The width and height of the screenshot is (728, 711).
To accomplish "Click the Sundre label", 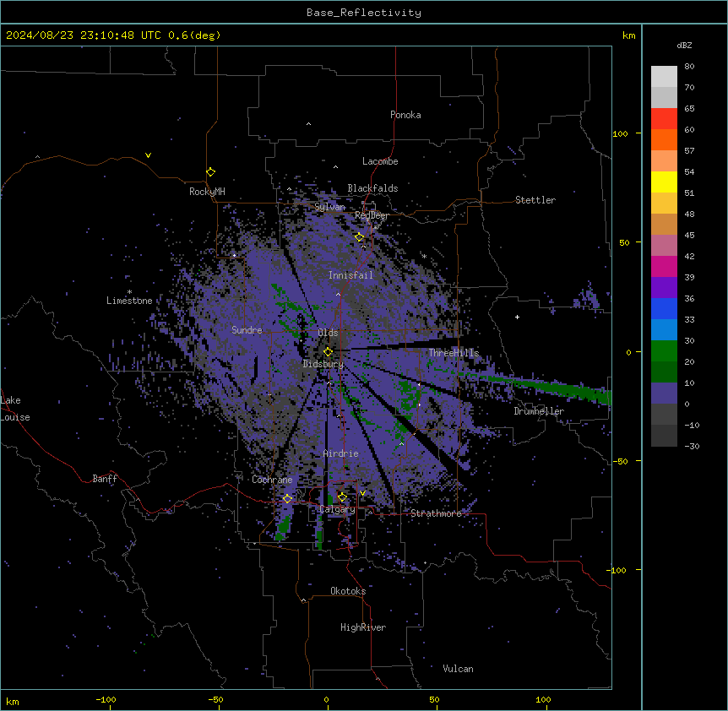I will [x=247, y=330].
